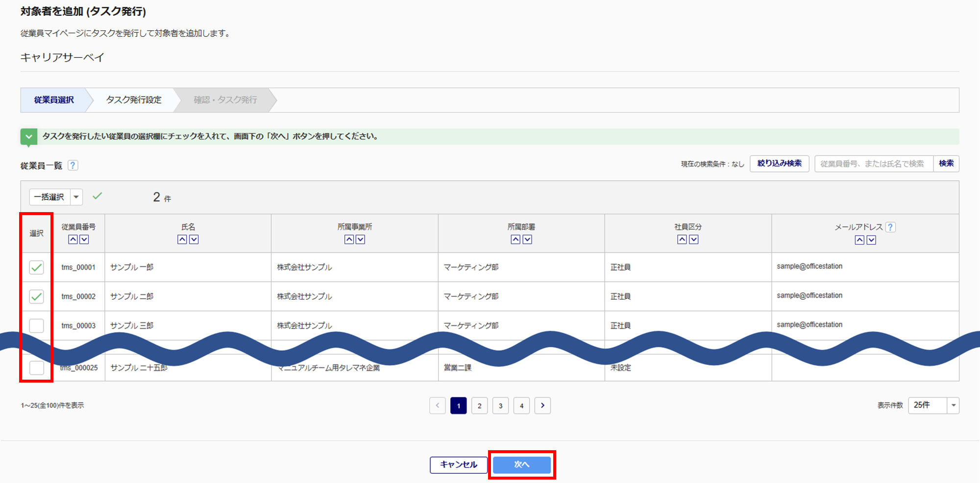This screenshot has width=980, height=483.
Task: Sort 社員区分 column ascending
Action: [682, 240]
